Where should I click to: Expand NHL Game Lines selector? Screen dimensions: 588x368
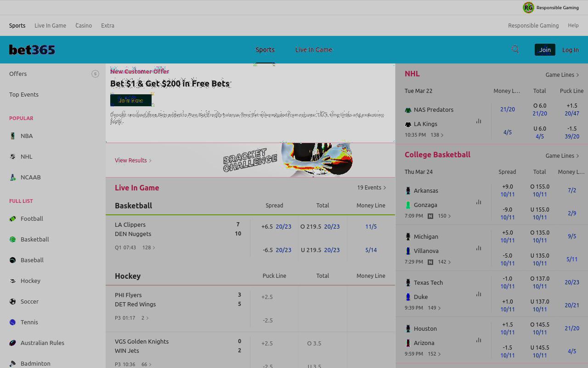click(562, 75)
